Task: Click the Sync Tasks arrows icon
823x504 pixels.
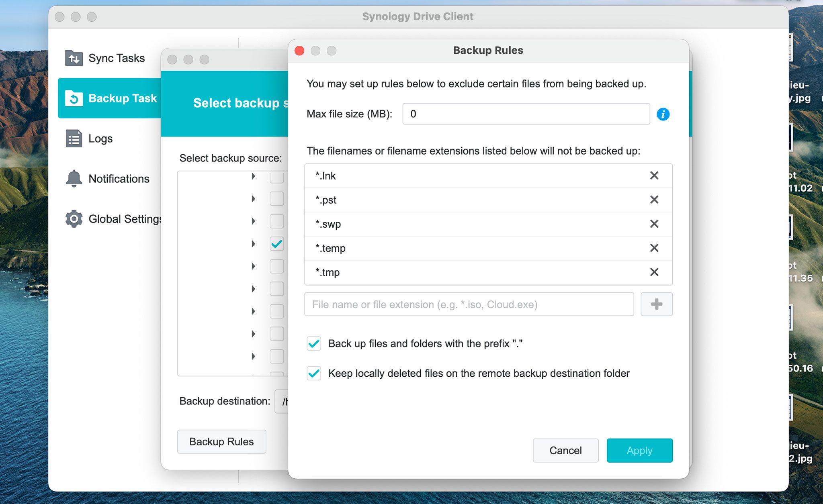Action: coord(74,58)
